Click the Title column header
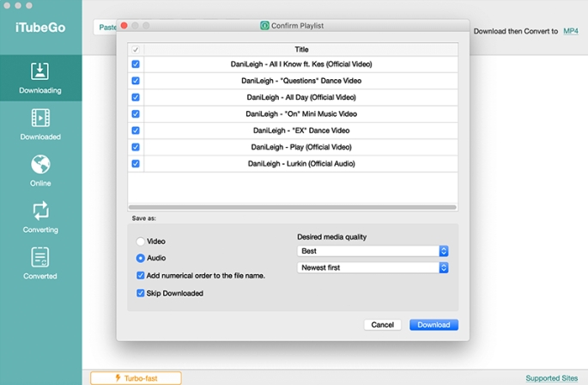The image size is (588, 385). coord(301,50)
